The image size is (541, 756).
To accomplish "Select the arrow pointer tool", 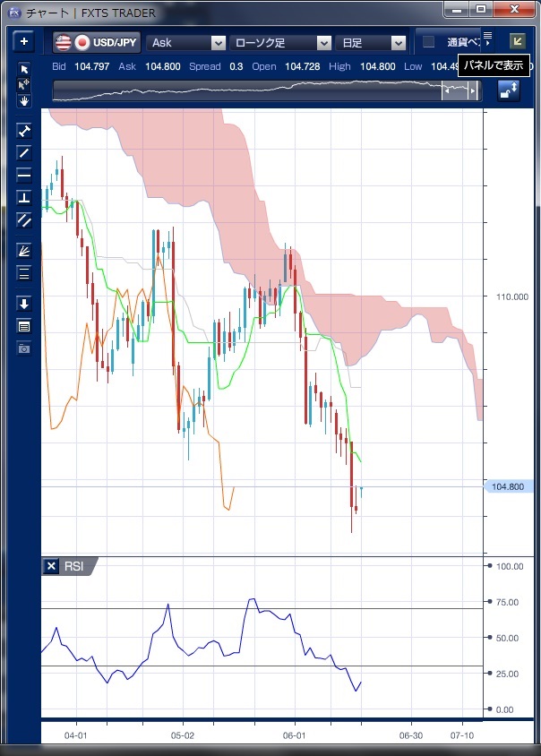I will [24, 69].
